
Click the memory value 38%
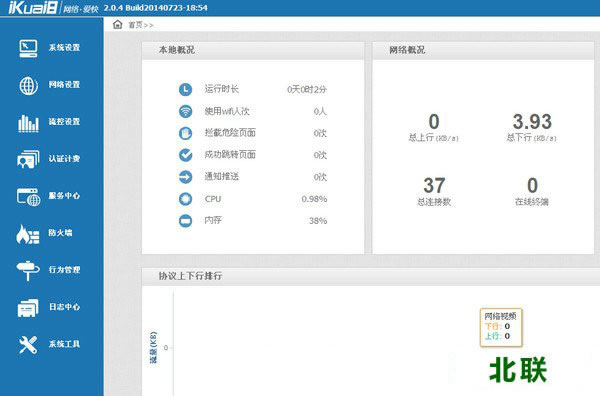[x=318, y=221]
